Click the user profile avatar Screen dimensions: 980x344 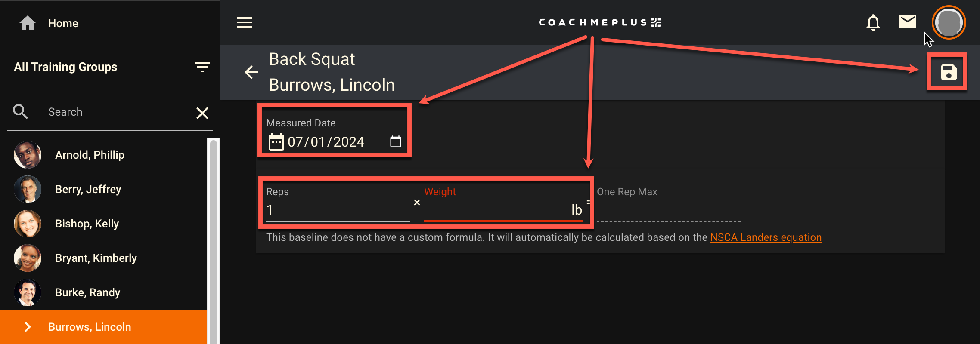tap(949, 22)
